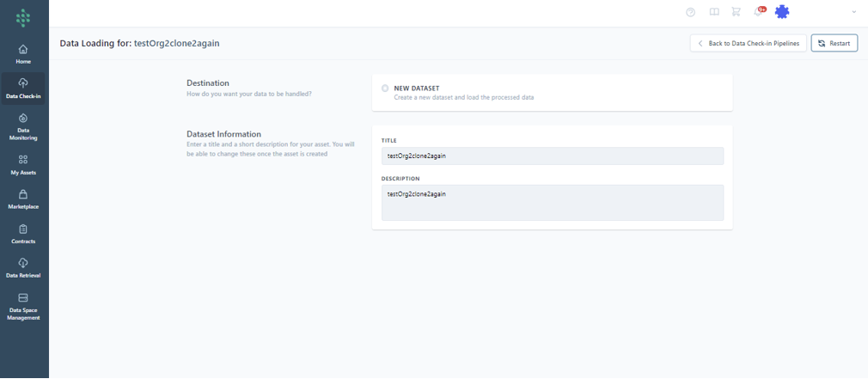Screen dimensions: 868x379
Task: Click the Title input field
Action: (552, 156)
